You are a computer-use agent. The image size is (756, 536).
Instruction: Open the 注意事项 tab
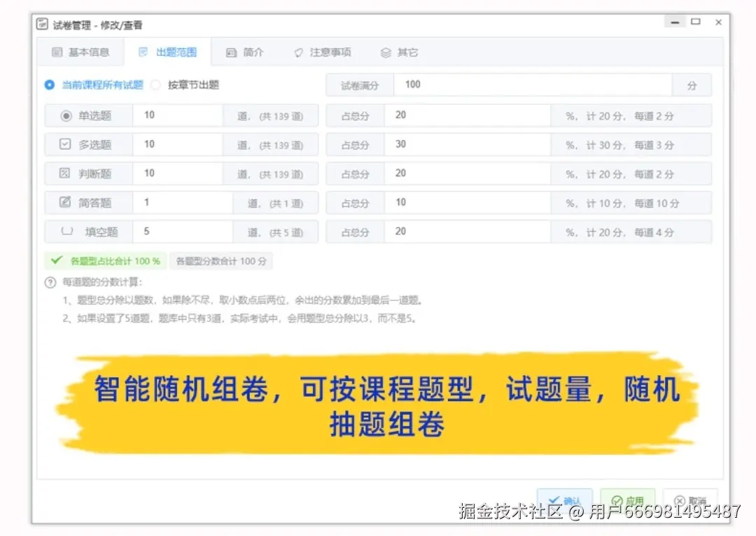tap(323, 52)
